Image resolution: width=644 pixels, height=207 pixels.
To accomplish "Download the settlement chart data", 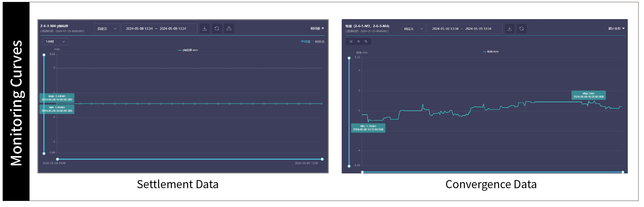I will pos(205,28).
